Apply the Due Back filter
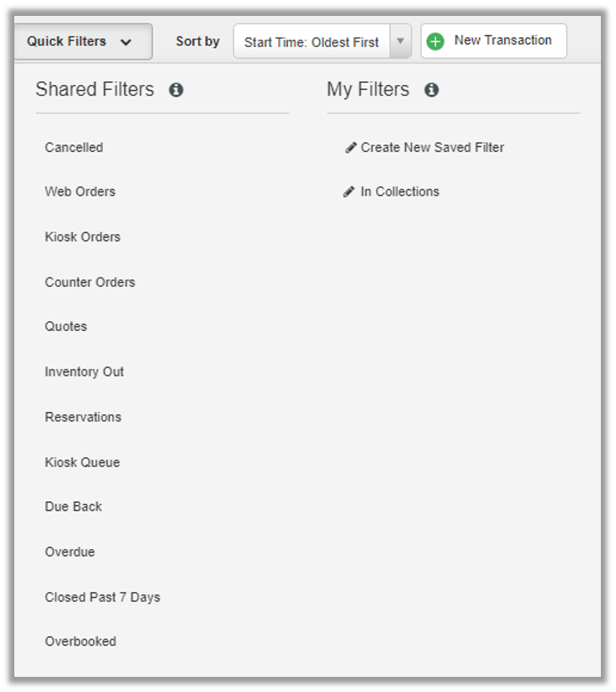This screenshot has height=692, width=616. tap(73, 507)
